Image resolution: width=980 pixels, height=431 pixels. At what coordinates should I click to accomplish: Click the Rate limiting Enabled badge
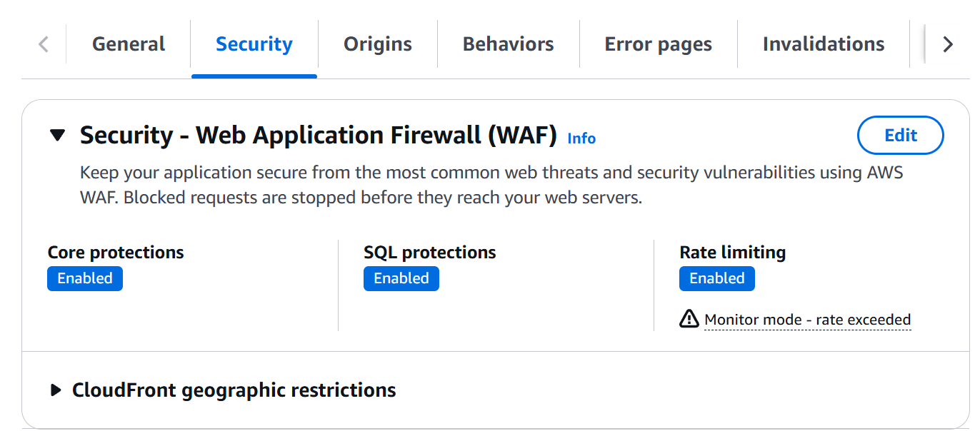coord(716,278)
